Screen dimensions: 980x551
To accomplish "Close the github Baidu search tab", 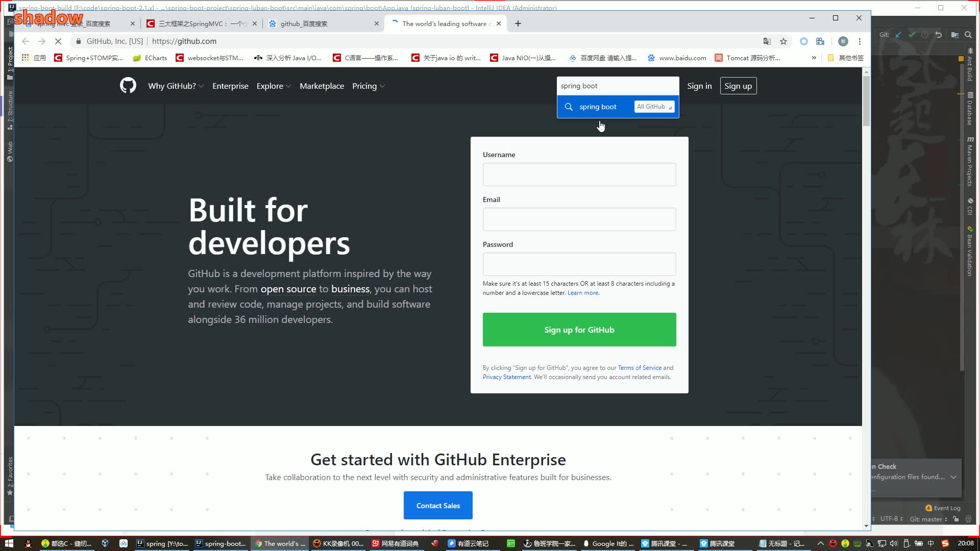I will [x=377, y=23].
